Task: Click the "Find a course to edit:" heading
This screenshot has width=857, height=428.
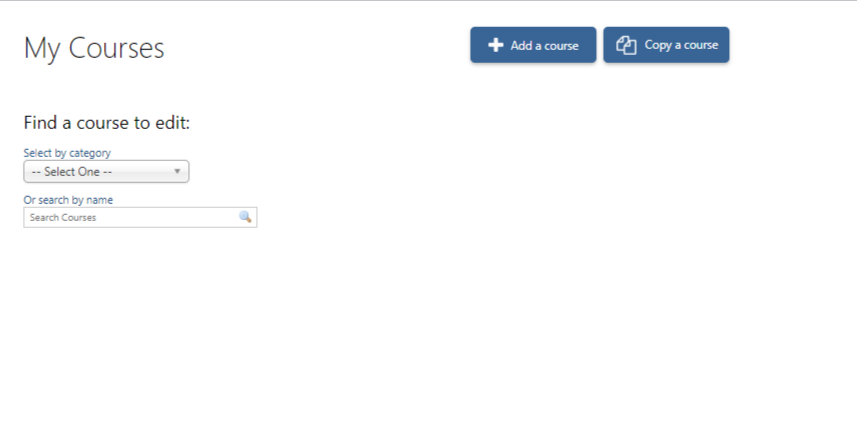Action: click(x=107, y=122)
